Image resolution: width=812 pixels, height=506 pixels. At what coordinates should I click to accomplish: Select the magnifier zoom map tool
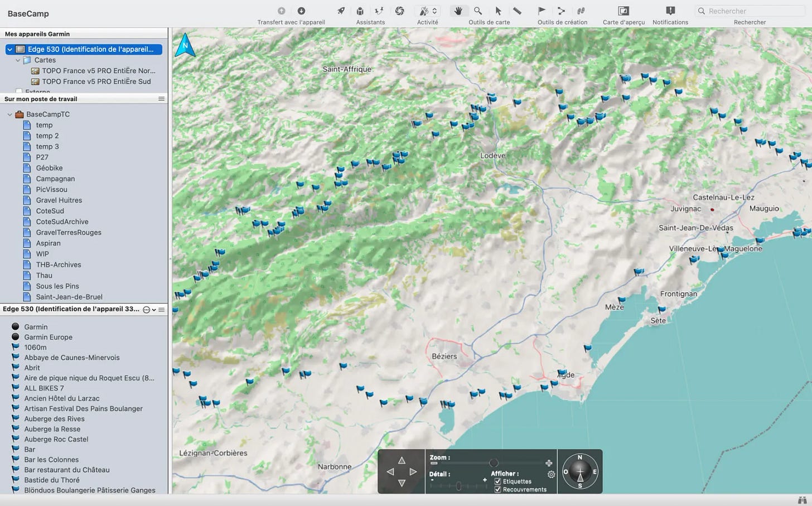[478, 11]
